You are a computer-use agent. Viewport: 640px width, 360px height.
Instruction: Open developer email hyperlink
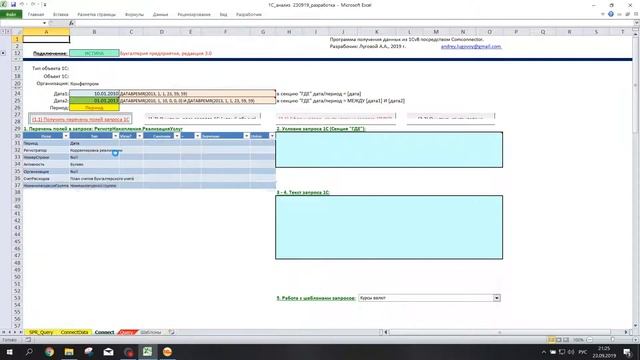pos(471,47)
